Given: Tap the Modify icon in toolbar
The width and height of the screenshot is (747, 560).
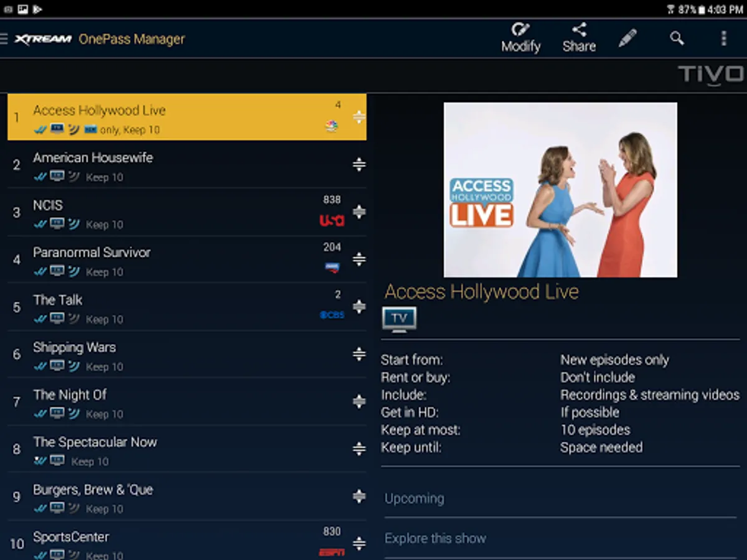Looking at the screenshot, I should pyautogui.click(x=521, y=38).
